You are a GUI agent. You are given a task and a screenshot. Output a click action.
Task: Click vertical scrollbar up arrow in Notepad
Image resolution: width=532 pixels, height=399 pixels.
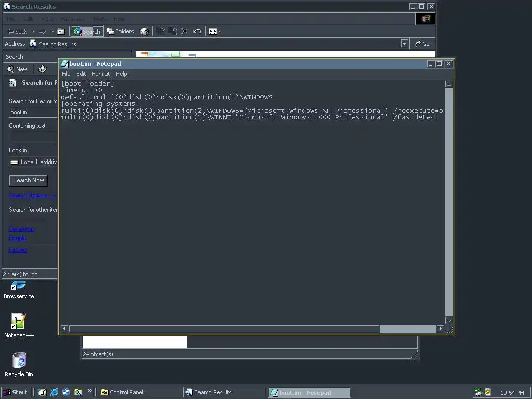coord(448,85)
